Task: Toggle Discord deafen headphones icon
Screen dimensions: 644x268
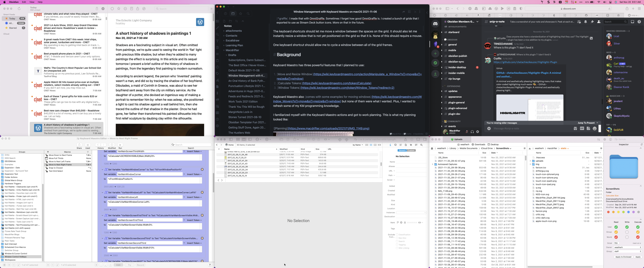Action: click(x=472, y=132)
